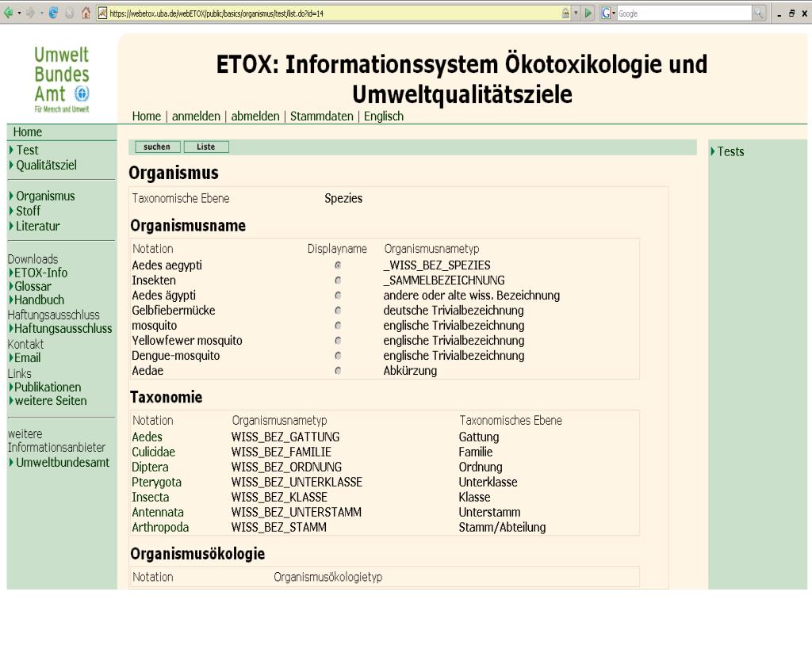Open the browser home page icon
The height and width of the screenshot is (649, 812).
coord(86,13)
